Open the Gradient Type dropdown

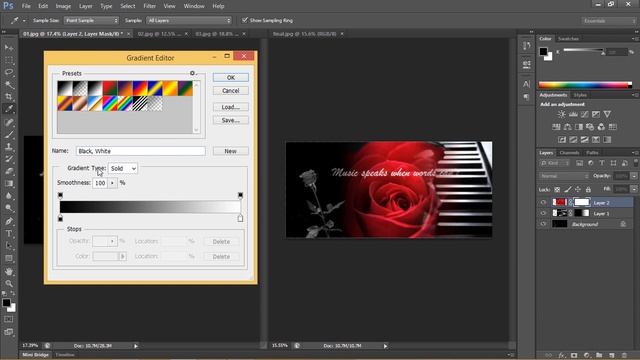[x=123, y=168]
